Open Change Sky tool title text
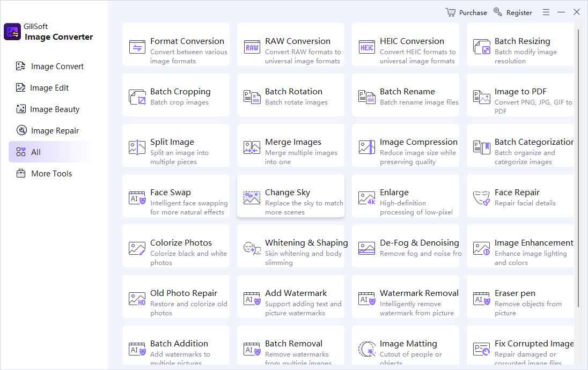Screen dimensions: 588x370 [288, 193]
